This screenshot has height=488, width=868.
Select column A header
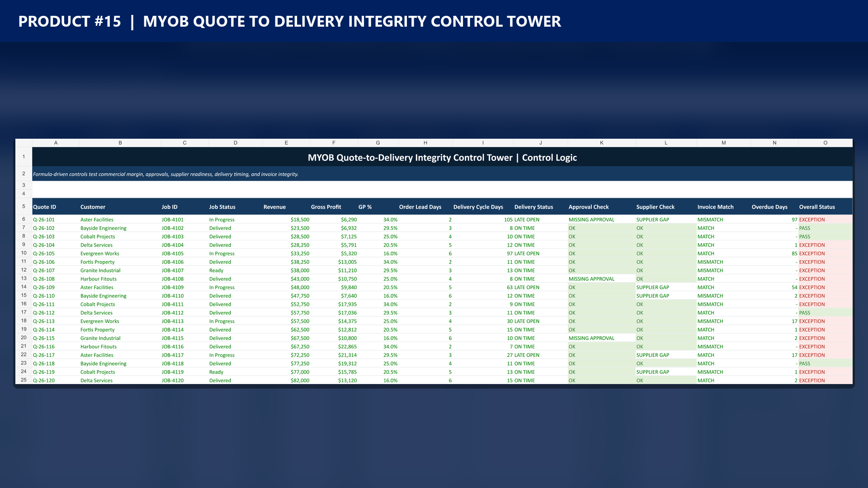tap(56, 143)
